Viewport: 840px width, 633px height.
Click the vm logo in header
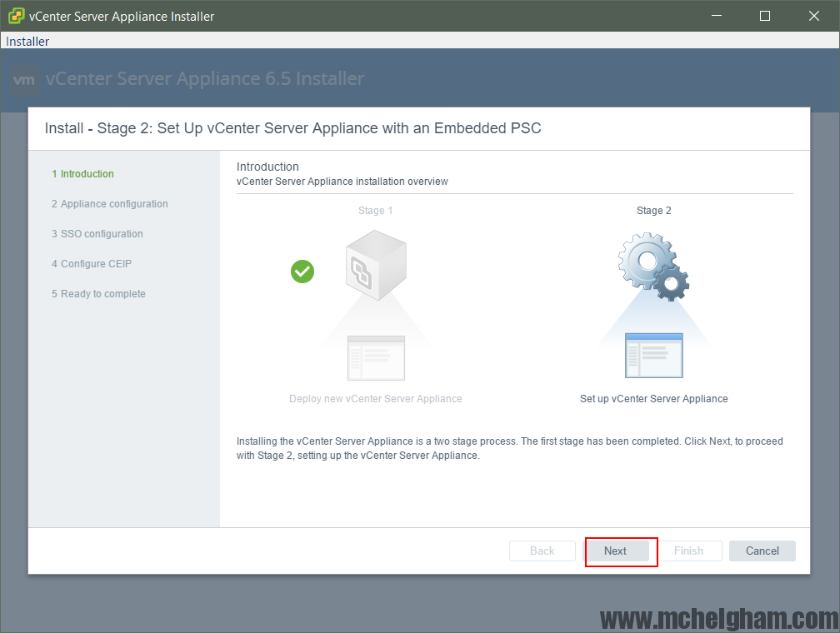(24, 80)
